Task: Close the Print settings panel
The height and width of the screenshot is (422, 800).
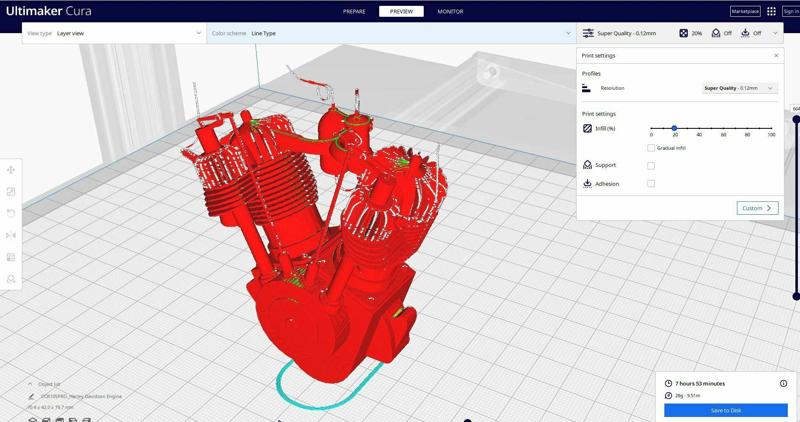Action: pyautogui.click(x=776, y=56)
